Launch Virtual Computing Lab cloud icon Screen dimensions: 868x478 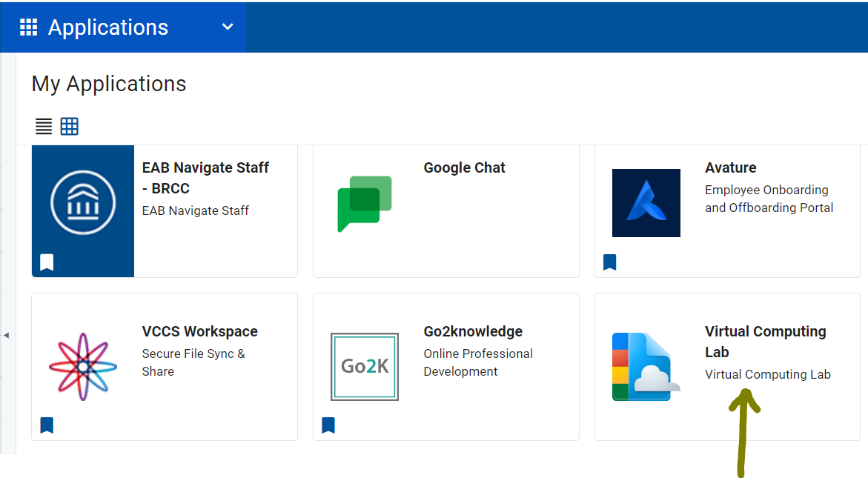[x=646, y=366]
